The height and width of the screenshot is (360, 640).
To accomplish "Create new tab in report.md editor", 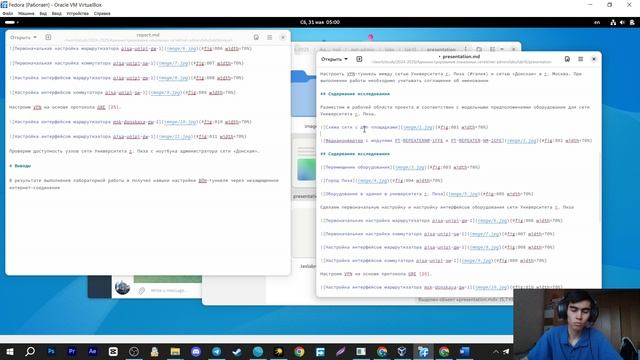I will 48,37.
